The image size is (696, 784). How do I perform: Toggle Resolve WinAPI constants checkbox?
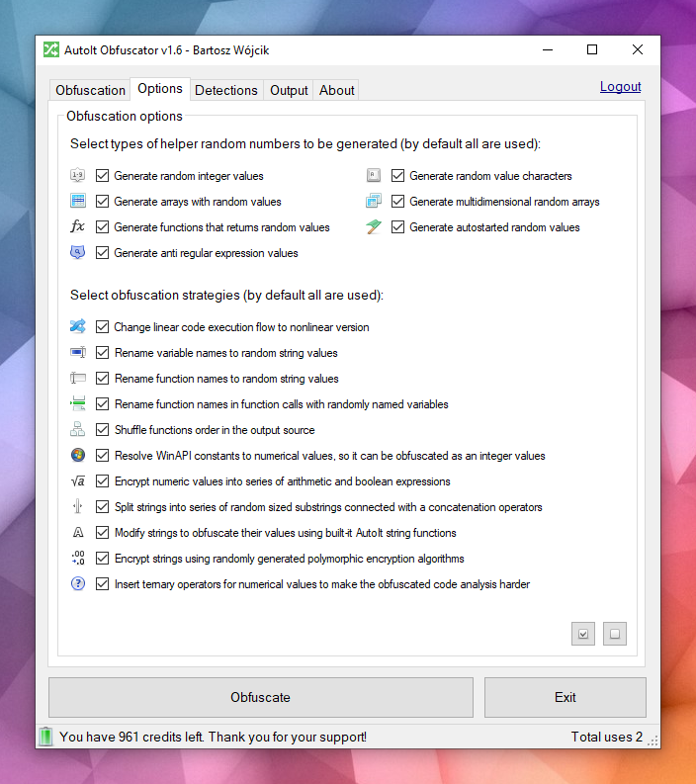pyautogui.click(x=102, y=455)
